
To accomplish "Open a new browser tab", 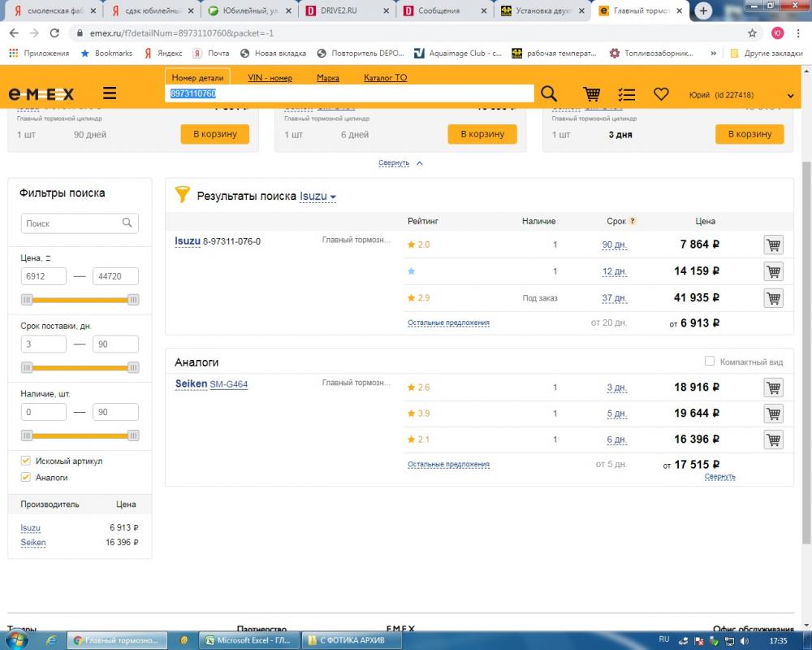I will (703, 11).
